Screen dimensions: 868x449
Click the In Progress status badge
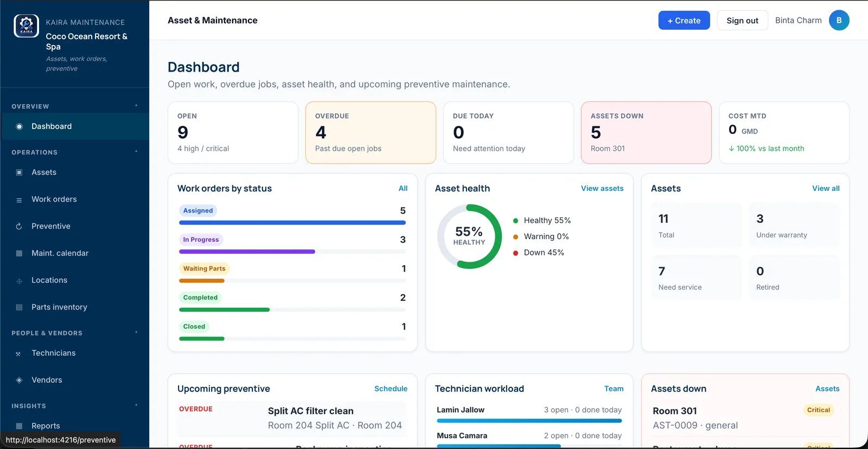click(x=201, y=240)
